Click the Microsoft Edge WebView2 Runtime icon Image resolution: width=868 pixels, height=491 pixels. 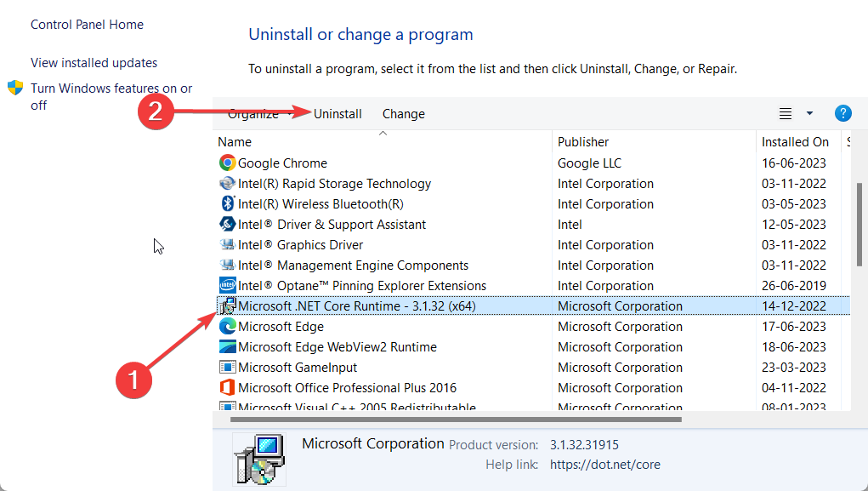(228, 347)
